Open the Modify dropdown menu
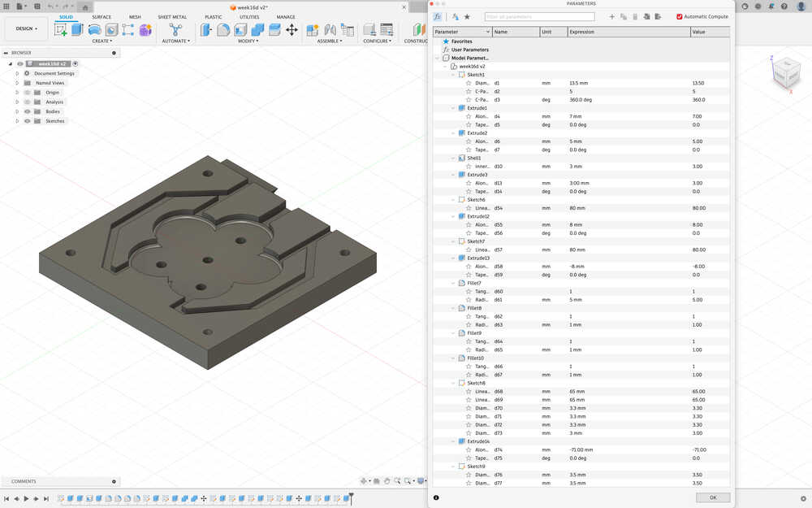Viewport: 812px width, 508px height. pos(248,41)
